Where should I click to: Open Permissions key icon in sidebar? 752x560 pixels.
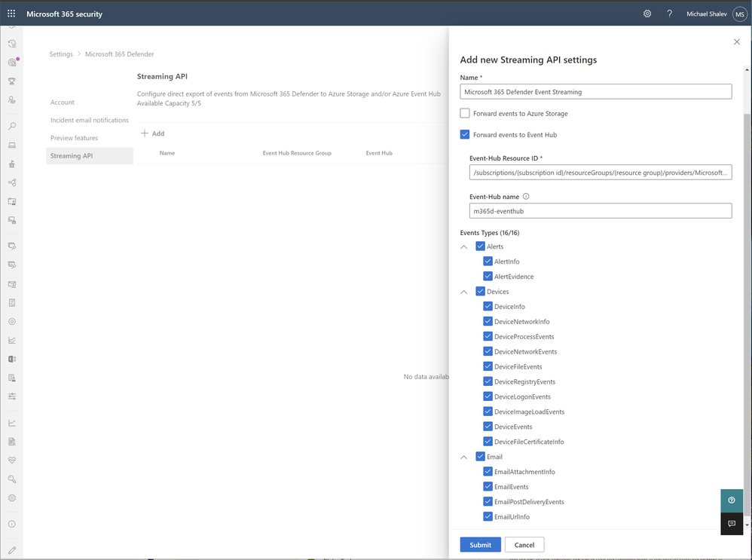click(12, 479)
